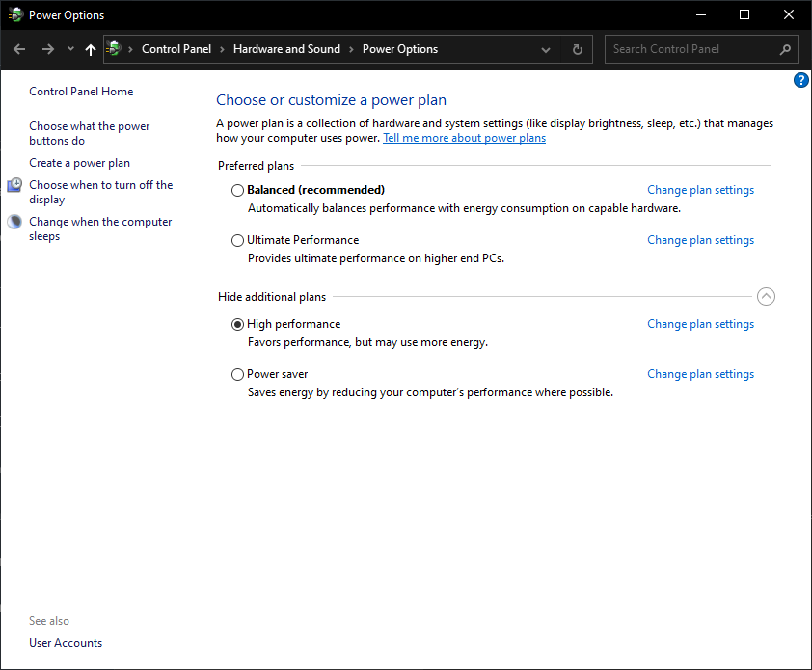The height and width of the screenshot is (670, 812).
Task: Refresh the Power Options page
Action: 578,49
